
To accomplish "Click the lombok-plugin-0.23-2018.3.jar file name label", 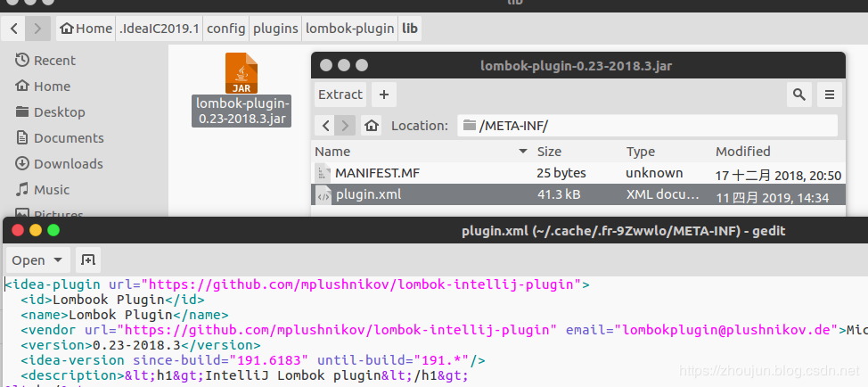I will click(x=242, y=111).
